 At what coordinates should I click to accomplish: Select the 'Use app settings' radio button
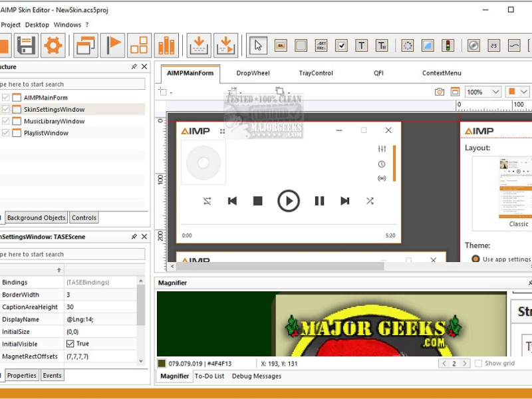(475, 259)
